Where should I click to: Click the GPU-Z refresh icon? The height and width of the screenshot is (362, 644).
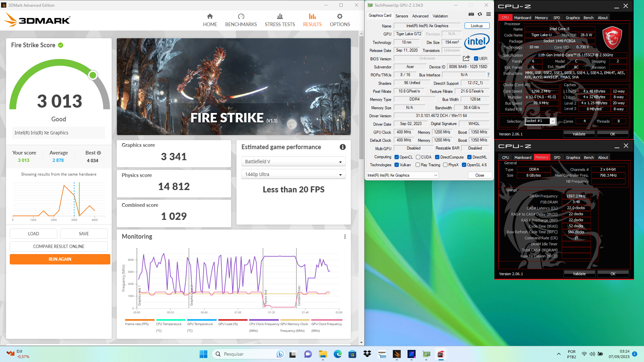coord(480,14)
